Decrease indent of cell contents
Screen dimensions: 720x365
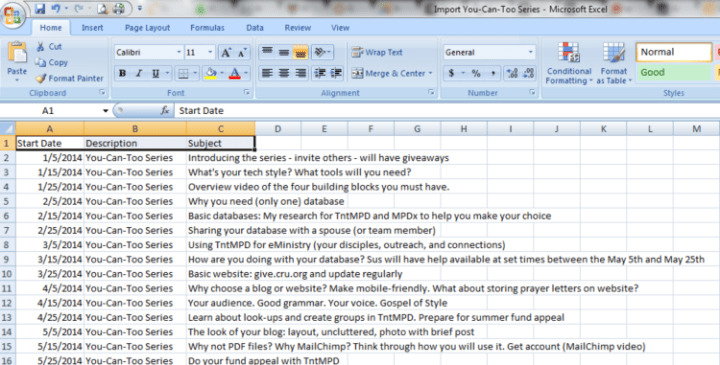[x=320, y=73]
